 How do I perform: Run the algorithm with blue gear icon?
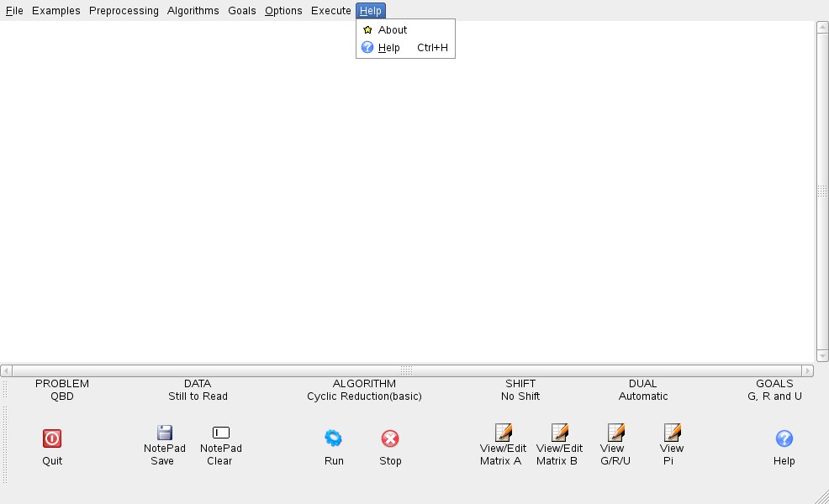334,438
